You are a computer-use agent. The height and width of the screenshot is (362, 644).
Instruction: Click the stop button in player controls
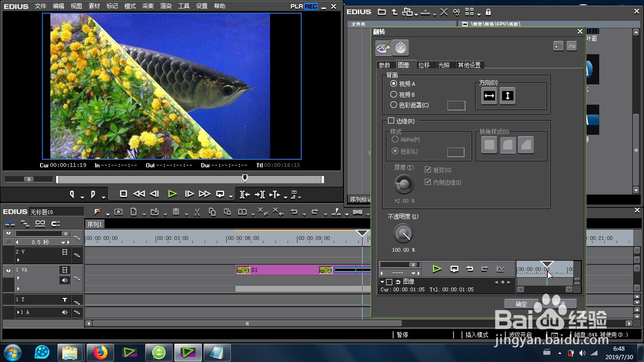[x=124, y=194]
